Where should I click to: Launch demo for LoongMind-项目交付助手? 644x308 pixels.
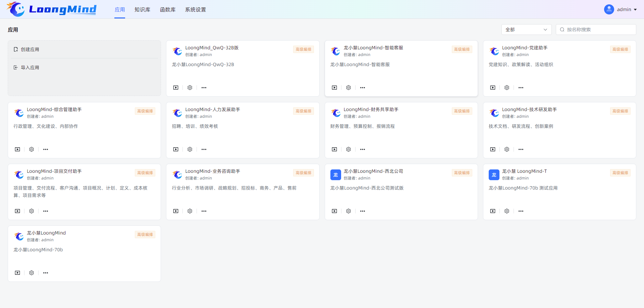tap(17, 211)
